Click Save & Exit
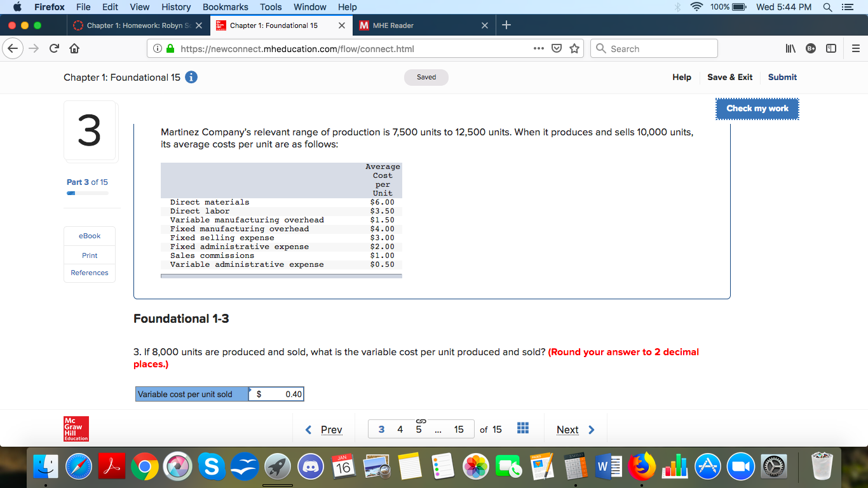The height and width of the screenshot is (488, 868). [x=730, y=77]
